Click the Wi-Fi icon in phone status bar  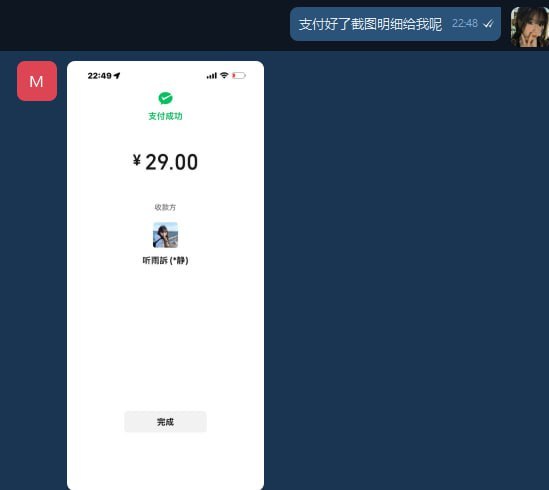224,75
